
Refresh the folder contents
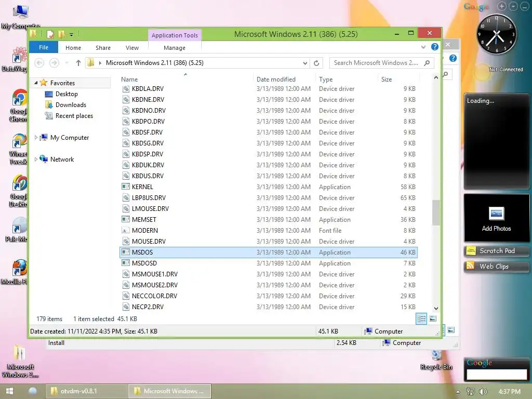(x=316, y=63)
